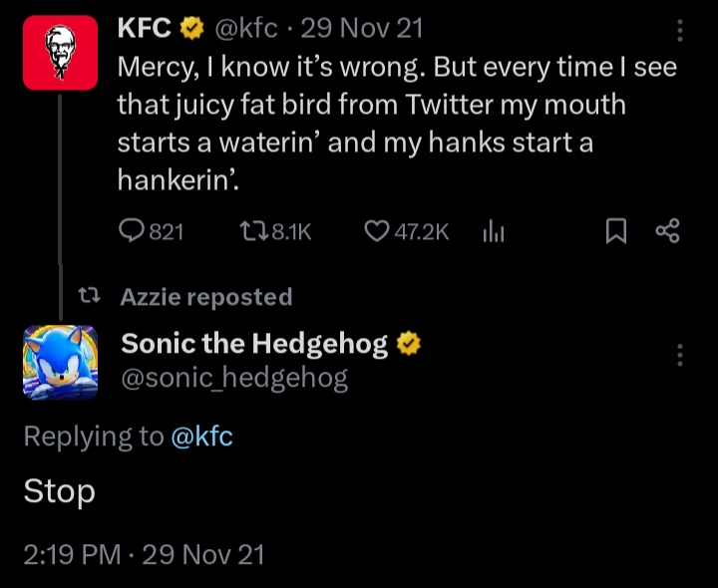Like the KFC tweet with 47.2K likes

pyautogui.click(x=376, y=232)
